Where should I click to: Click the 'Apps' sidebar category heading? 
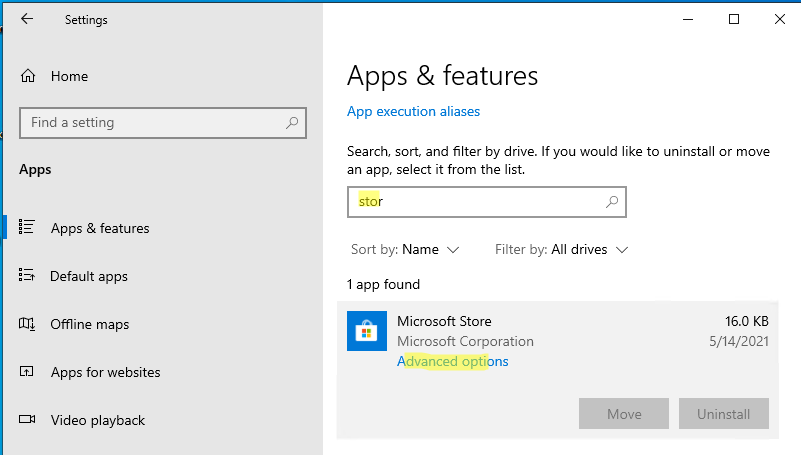pos(35,170)
